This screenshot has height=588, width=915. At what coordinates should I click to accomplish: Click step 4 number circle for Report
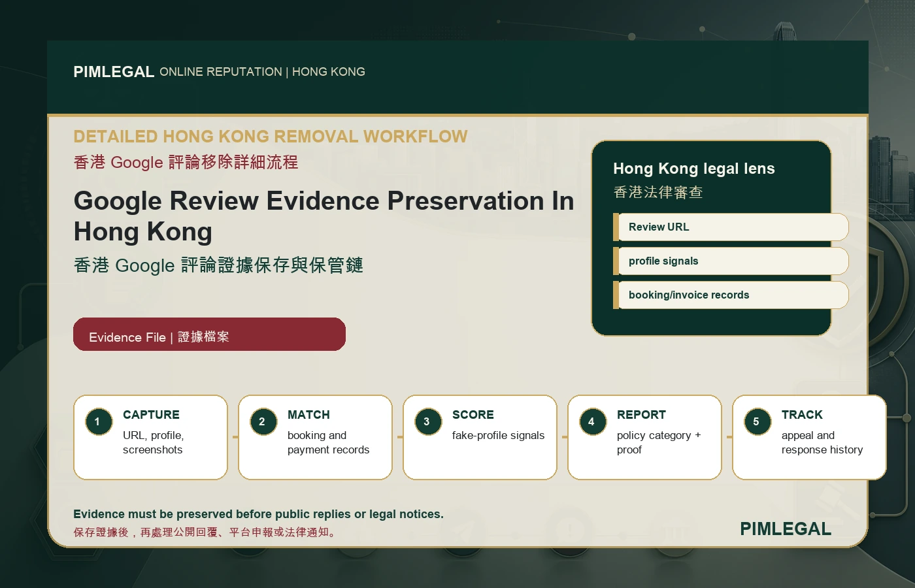[593, 421]
